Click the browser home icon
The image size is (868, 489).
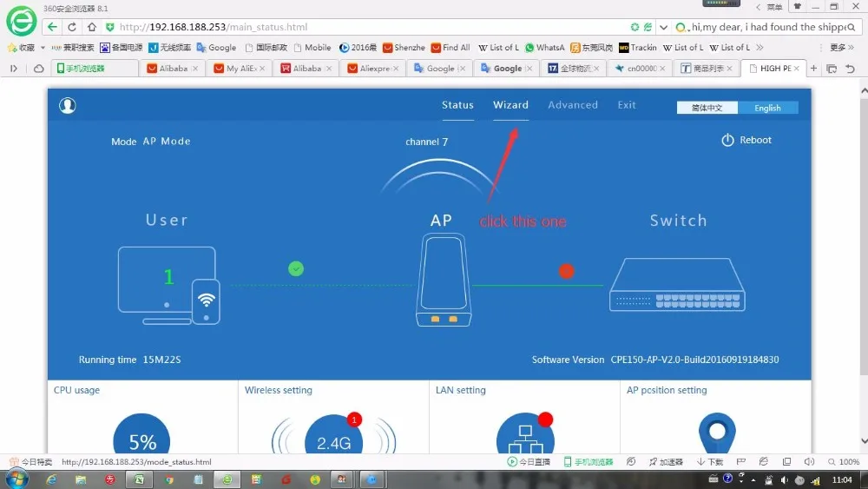(92, 27)
